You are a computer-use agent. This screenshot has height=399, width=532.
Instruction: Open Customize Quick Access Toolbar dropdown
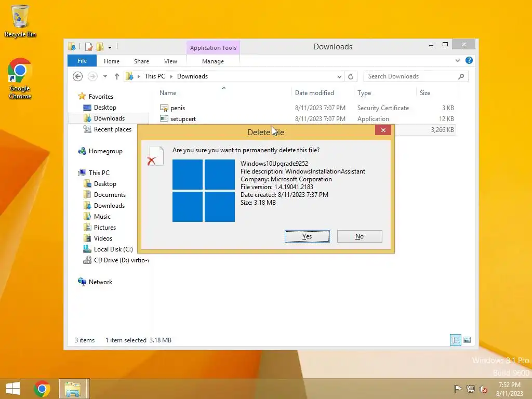click(x=110, y=47)
